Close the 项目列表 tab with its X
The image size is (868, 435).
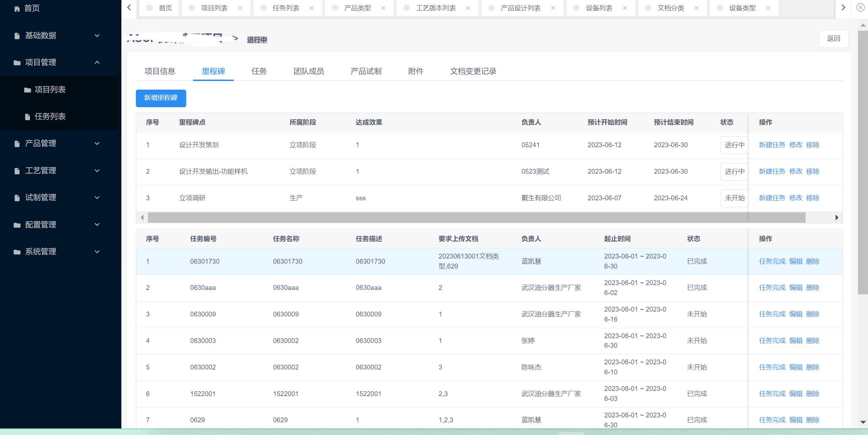click(240, 8)
